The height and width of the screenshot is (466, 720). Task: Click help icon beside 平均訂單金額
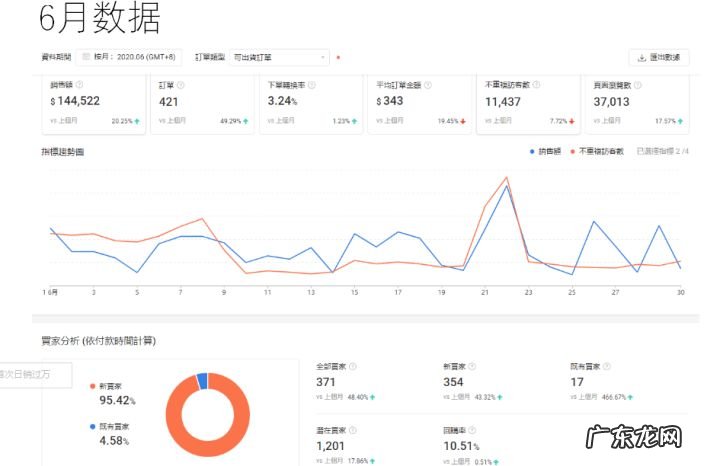tap(428, 85)
